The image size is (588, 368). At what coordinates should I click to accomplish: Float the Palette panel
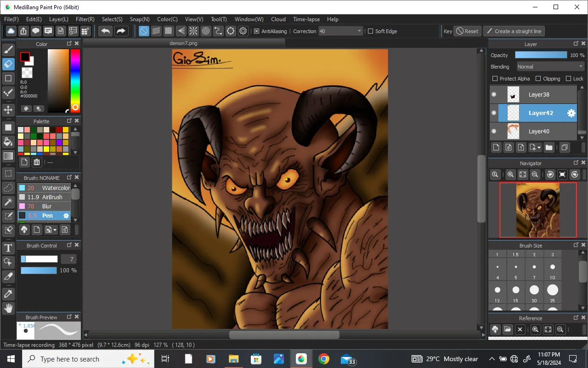click(x=69, y=121)
